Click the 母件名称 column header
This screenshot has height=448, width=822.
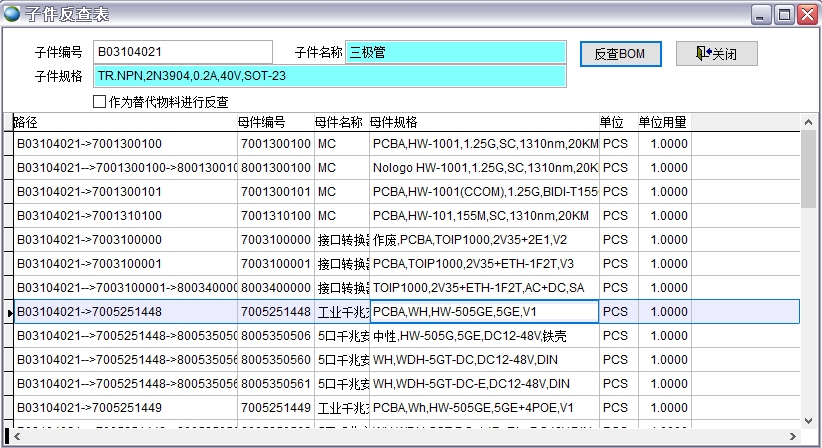pyautogui.click(x=341, y=122)
